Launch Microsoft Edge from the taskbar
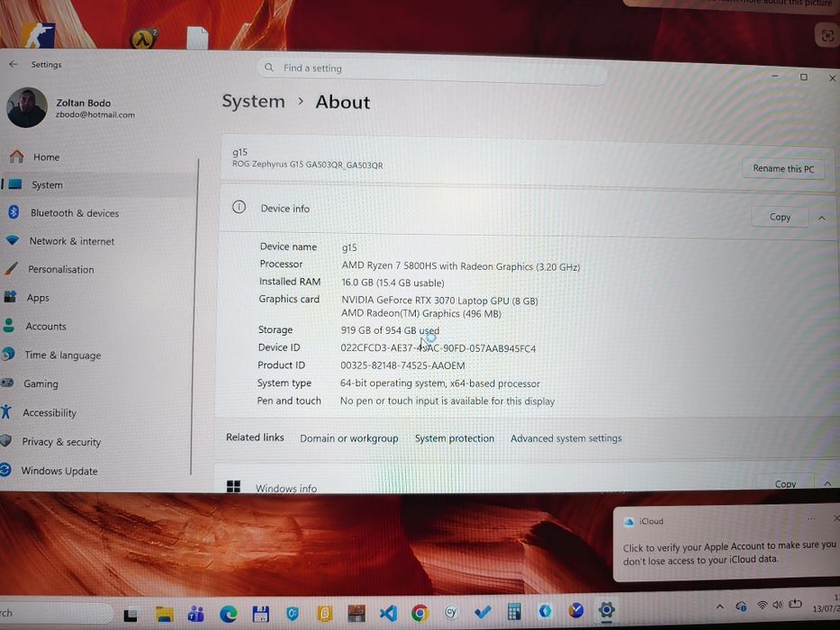 tap(228, 614)
